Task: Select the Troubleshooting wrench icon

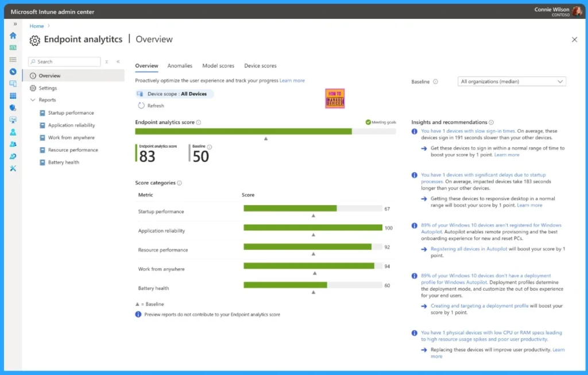Action: [x=13, y=168]
